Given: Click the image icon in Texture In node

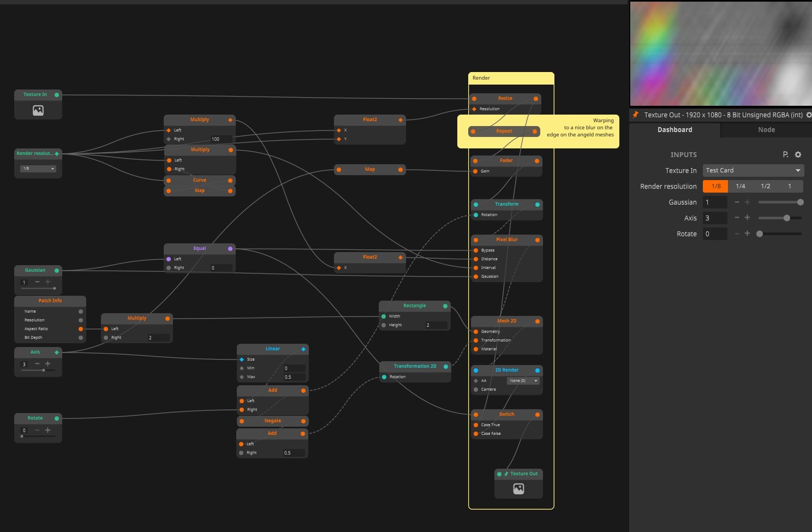Looking at the screenshot, I should coord(38,110).
